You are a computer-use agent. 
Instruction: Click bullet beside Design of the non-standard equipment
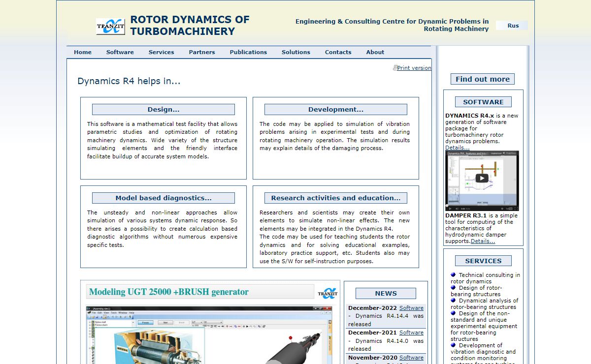coord(453,313)
